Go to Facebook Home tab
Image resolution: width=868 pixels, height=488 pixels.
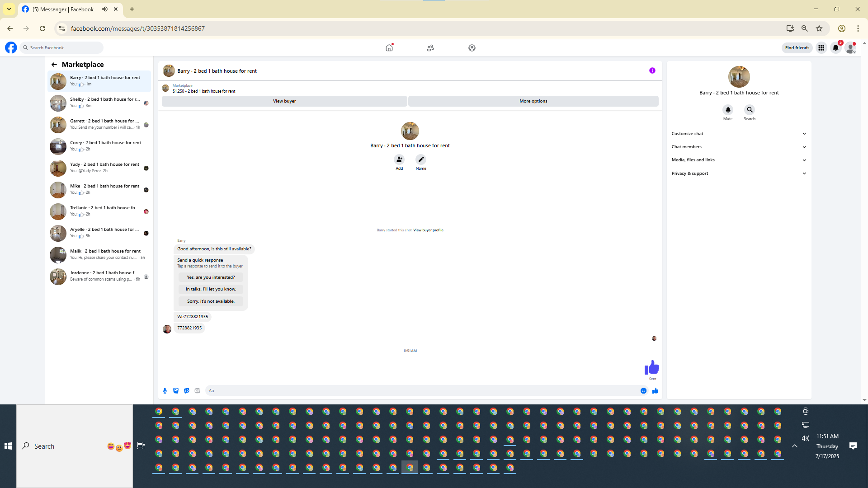tap(389, 48)
